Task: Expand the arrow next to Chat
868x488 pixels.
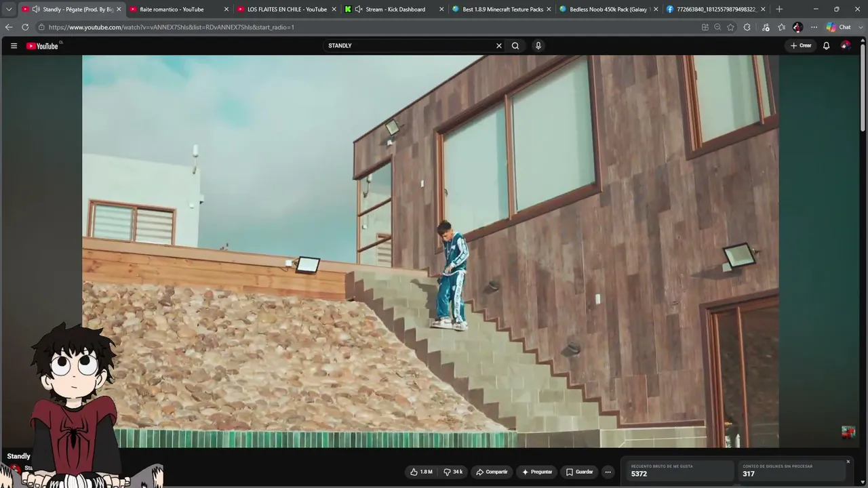Action: coord(859,27)
